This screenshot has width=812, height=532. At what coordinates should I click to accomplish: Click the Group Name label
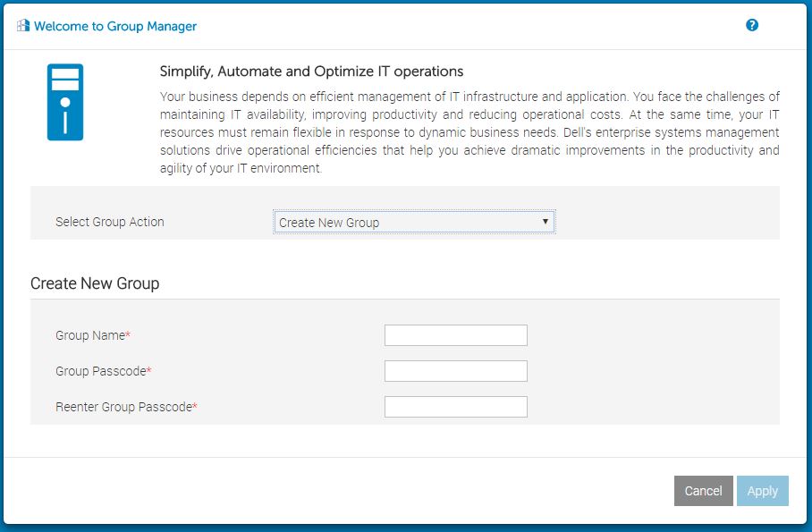(89, 335)
